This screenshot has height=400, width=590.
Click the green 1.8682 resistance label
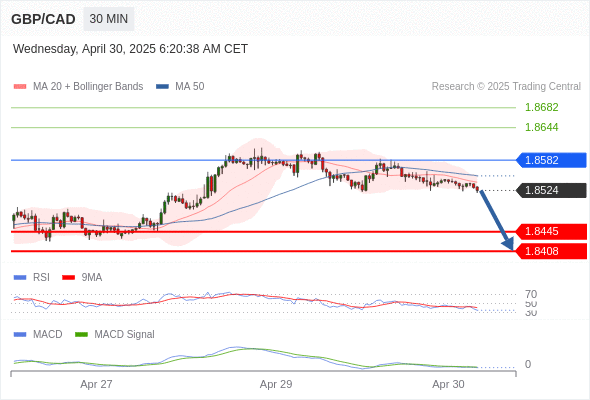(x=541, y=108)
